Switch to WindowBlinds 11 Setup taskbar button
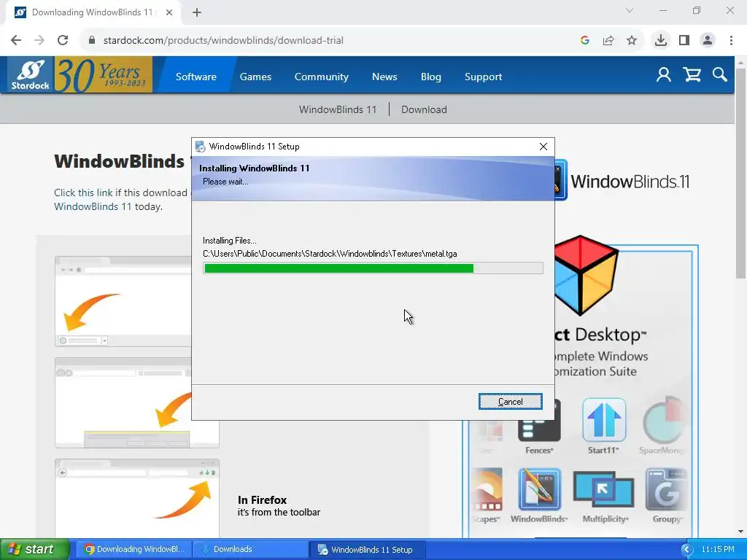Viewport: 747px width, 560px height. (367, 549)
